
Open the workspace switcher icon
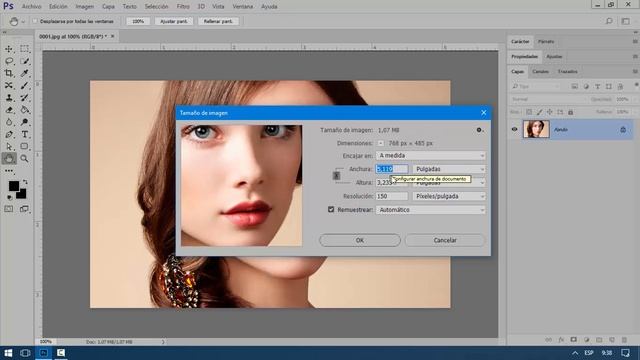coord(626,21)
